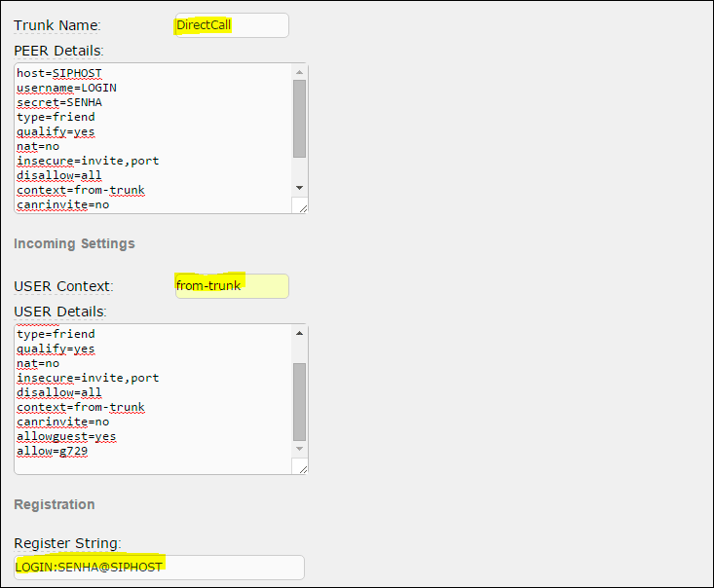Click the 'Incoming Settings' heading
The width and height of the screenshot is (714, 588).
tap(74, 243)
